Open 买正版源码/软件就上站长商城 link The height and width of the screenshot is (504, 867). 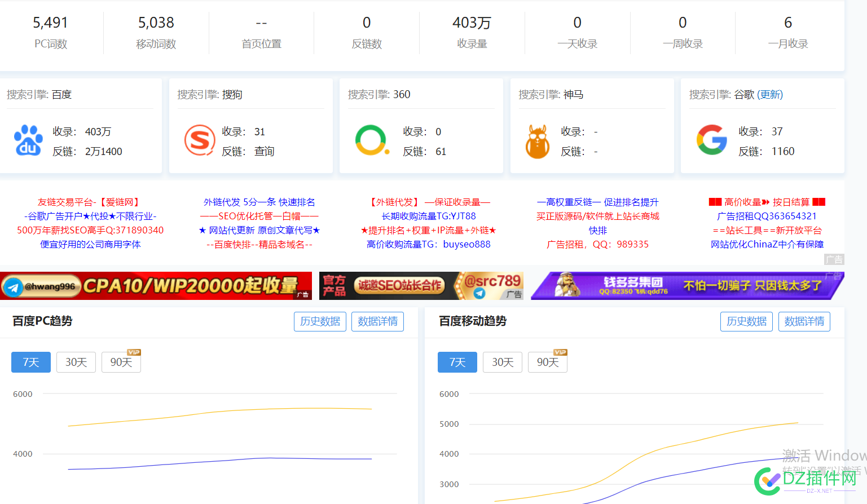coord(598,216)
